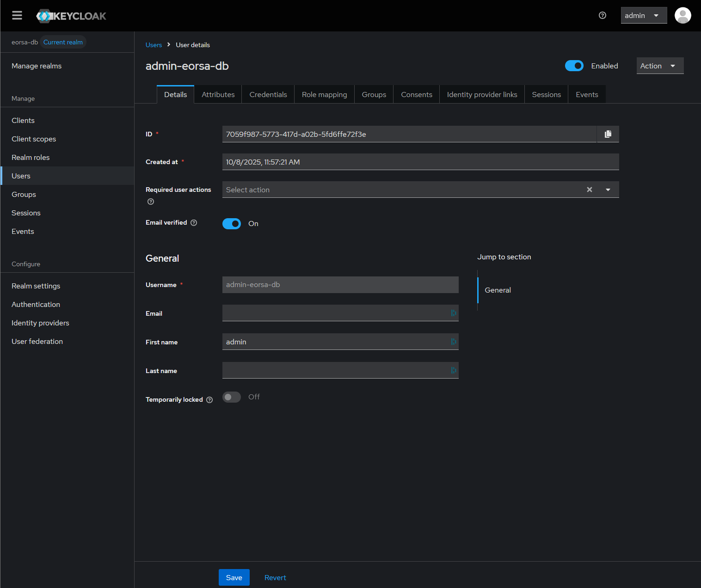Open the Credentials tab

[268, 94]
